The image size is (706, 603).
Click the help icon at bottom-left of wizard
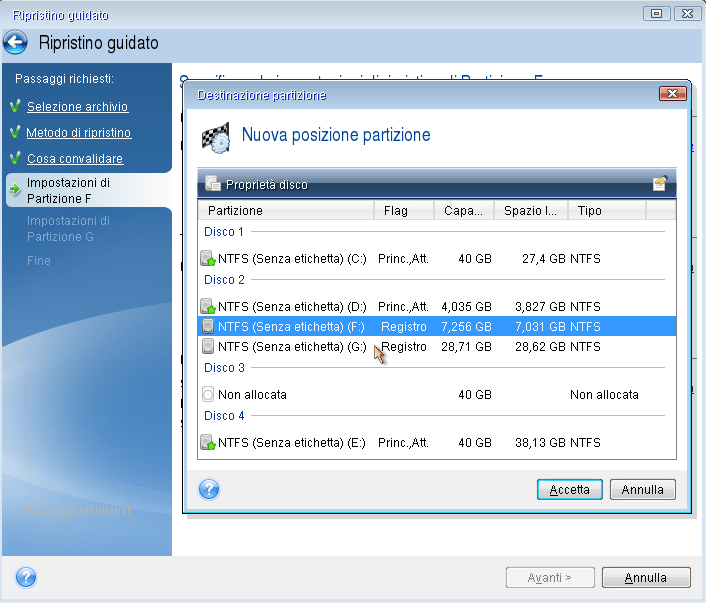point(26,577)
